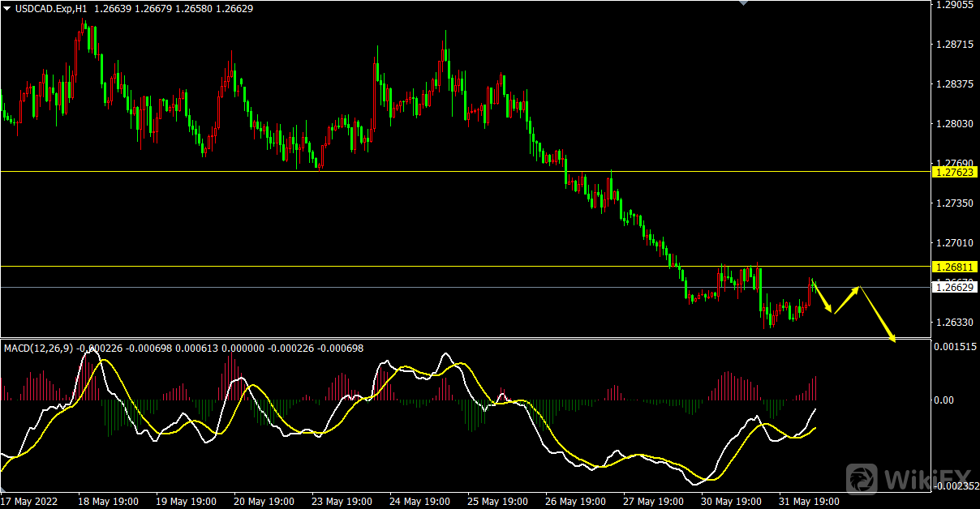The image size is (980, 509).
Task: Click the 1.28715 price scale value
Action: (x=954, y=44)
